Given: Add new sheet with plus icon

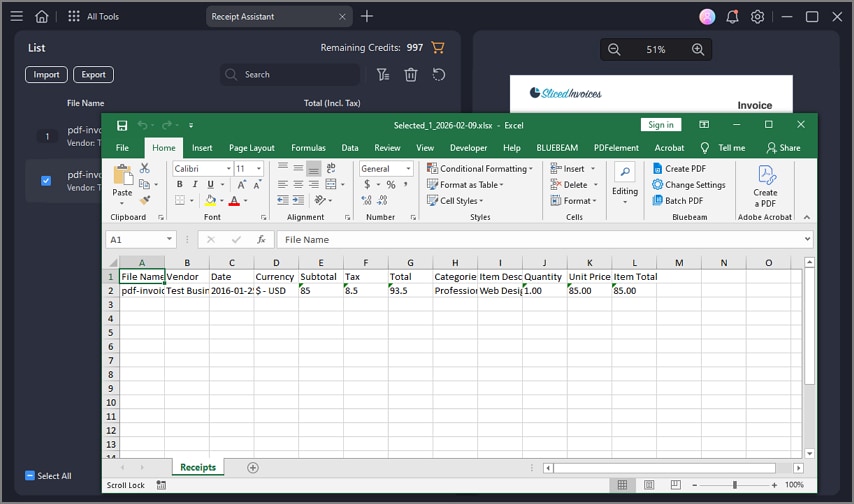Looking at the screenshot, I should point(253,467).
